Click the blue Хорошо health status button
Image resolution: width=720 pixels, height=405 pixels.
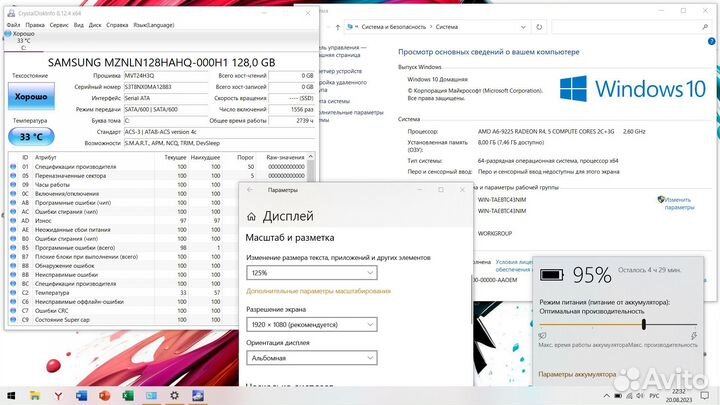pyautogui.click(x=31, y=96)
